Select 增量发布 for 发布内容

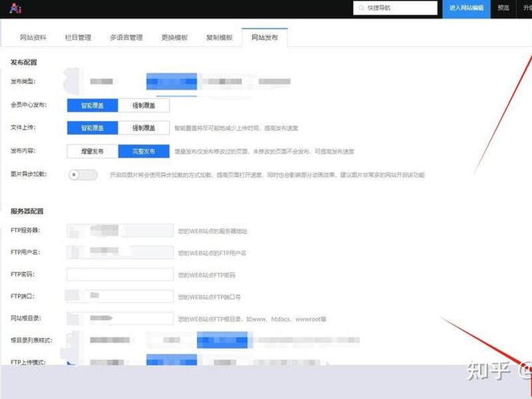pyautogui.click(x=92, y=152)
